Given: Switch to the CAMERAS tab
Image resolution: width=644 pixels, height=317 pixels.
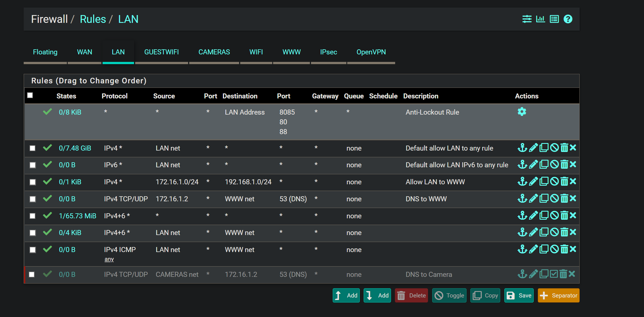Looking at the screenshot, I should (214, 52).
